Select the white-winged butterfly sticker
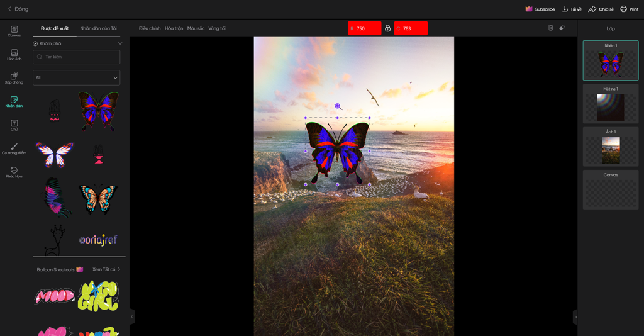Image resolution: width=644 pixels, height=336 pixels. 55,154
